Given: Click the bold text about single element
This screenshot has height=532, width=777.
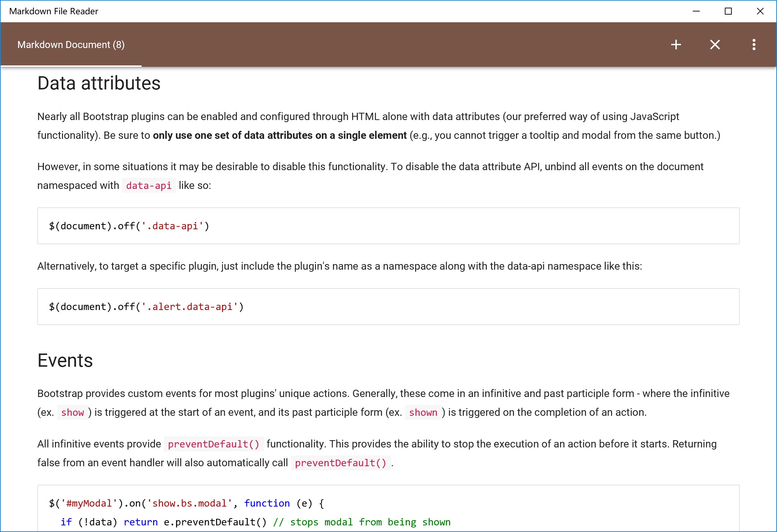Looking at the screenshot, I should 279,135.
